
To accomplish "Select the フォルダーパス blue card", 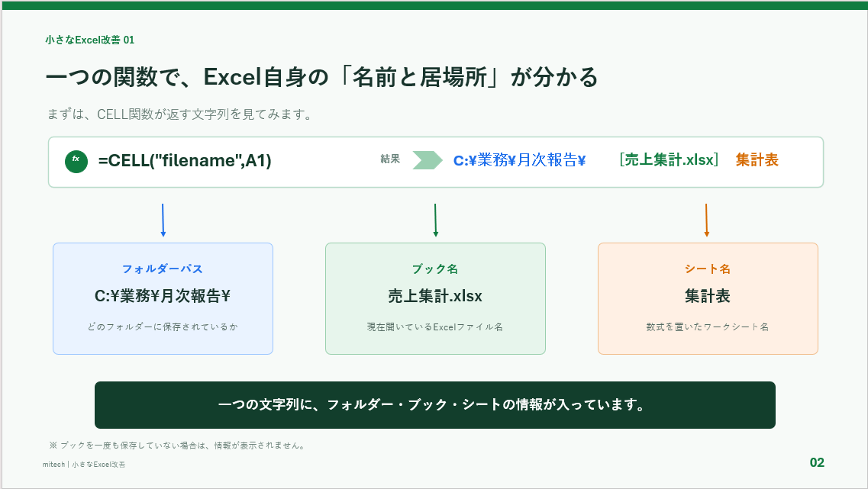I will coord(163,299).
